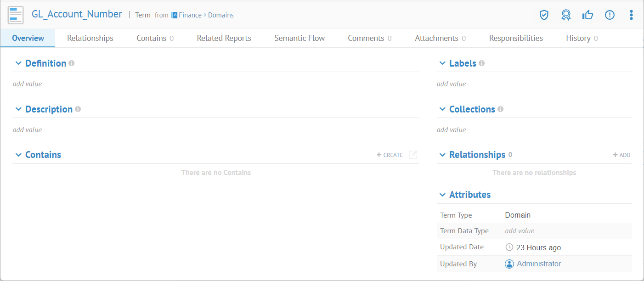644x281 pixels.
Task: Click the Definition info icon
Action: 72,63
